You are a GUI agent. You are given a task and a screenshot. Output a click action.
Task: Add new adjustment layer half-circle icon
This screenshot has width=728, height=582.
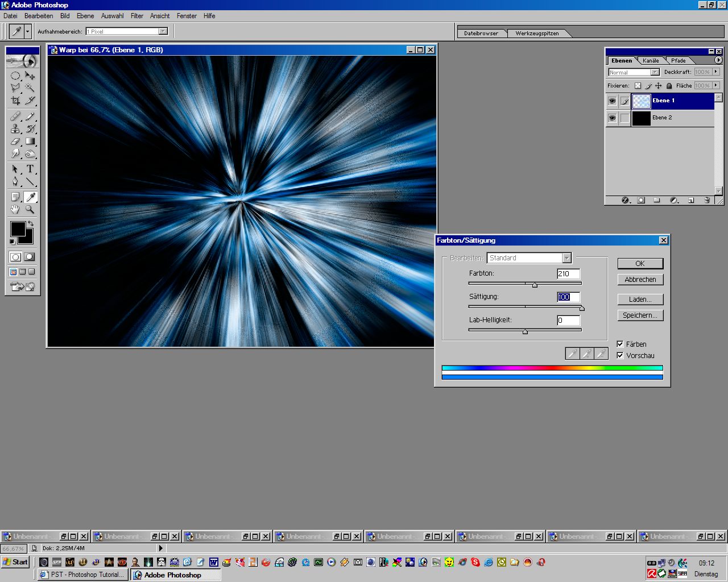point(674,200)
